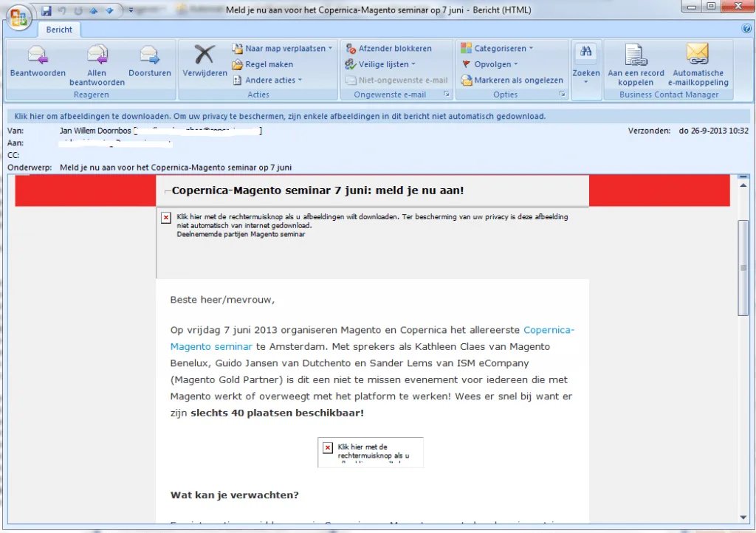The image size is (756, 533).
Task: Click the vertical scrollbar thumb
Action: pyautogui.click(x=743, y=267)
